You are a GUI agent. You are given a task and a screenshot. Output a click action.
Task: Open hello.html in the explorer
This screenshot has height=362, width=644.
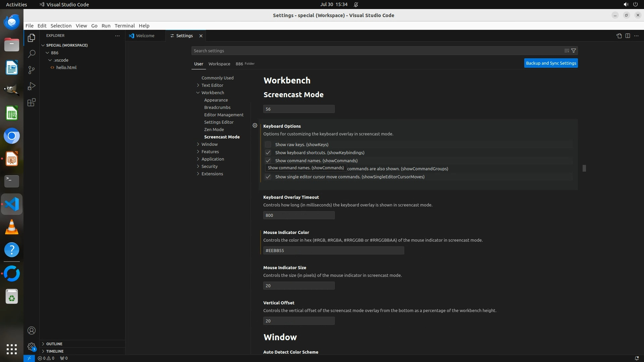coord(66,67)
